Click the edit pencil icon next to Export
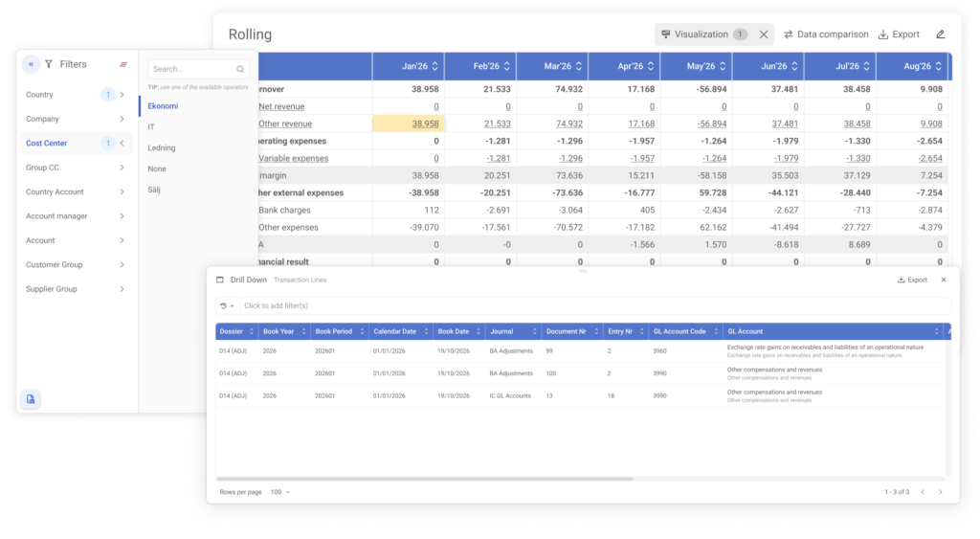The width and height of the screenshot is (980, 539). (940, 34)
